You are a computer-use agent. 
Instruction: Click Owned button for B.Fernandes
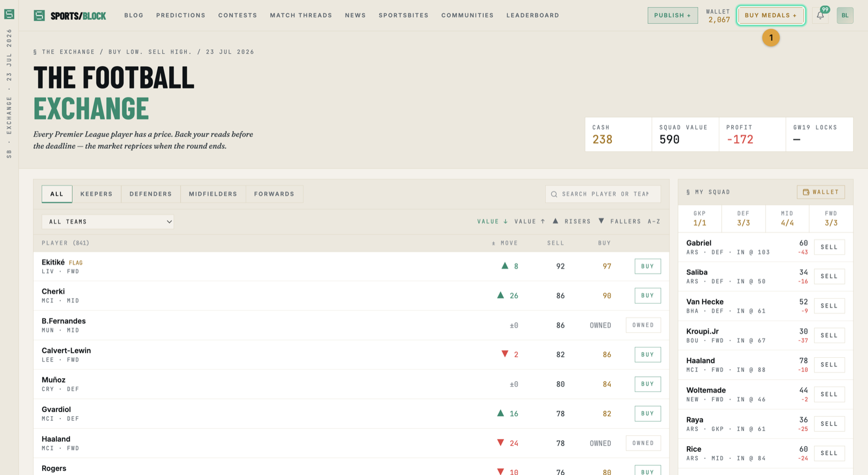coord(643,325)
